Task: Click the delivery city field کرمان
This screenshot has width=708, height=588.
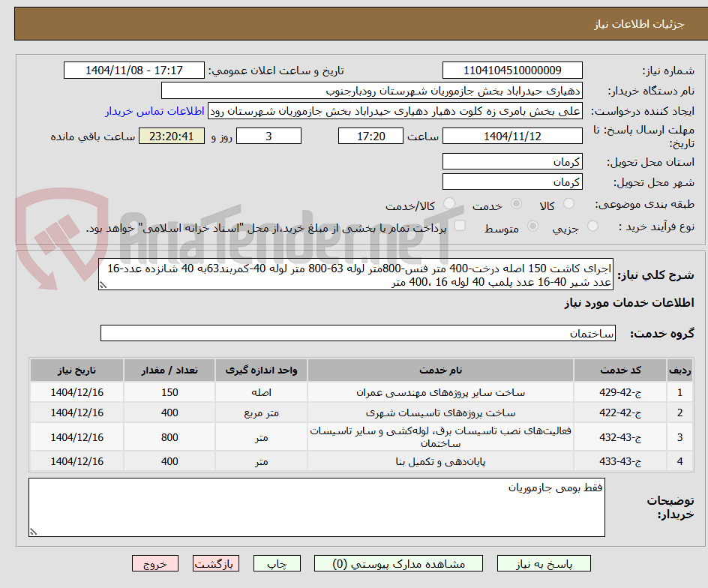Action: click(x=512, y=182)
